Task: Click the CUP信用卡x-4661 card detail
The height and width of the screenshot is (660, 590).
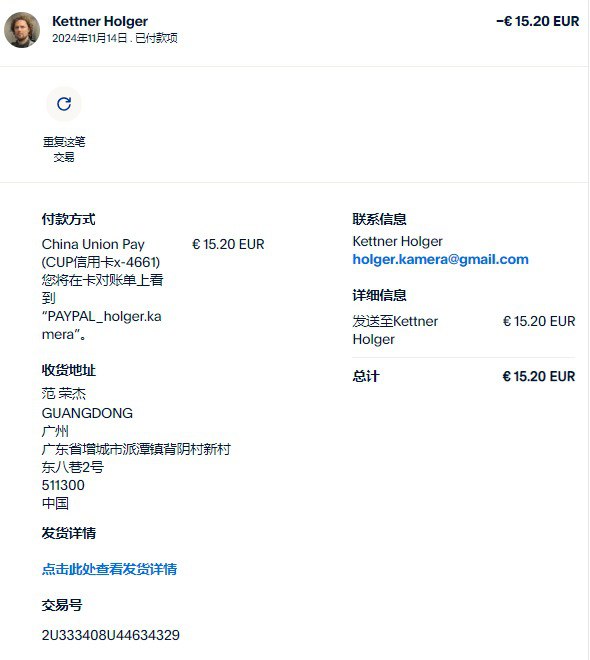Action: coord(101,262)
